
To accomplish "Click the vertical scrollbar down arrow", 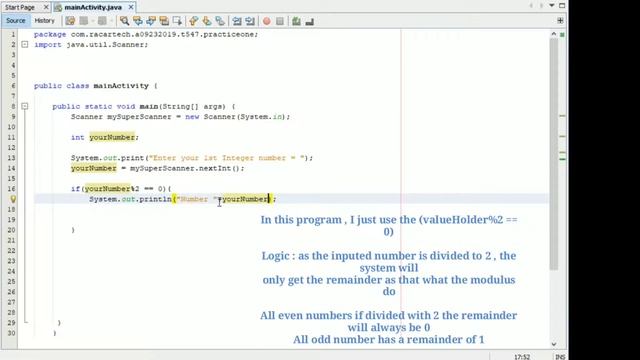I will [x=553, y=344].
